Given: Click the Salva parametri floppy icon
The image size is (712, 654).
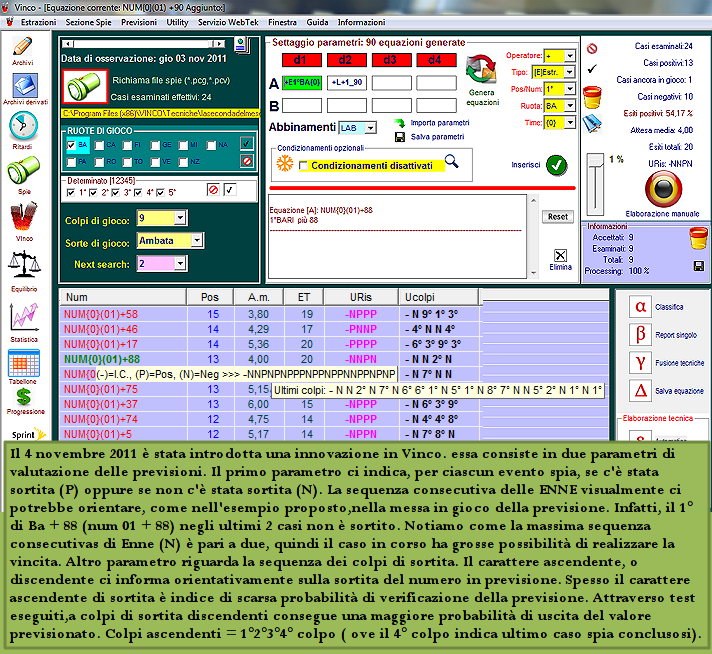Looking at the screenshot, I should (400, 137).
